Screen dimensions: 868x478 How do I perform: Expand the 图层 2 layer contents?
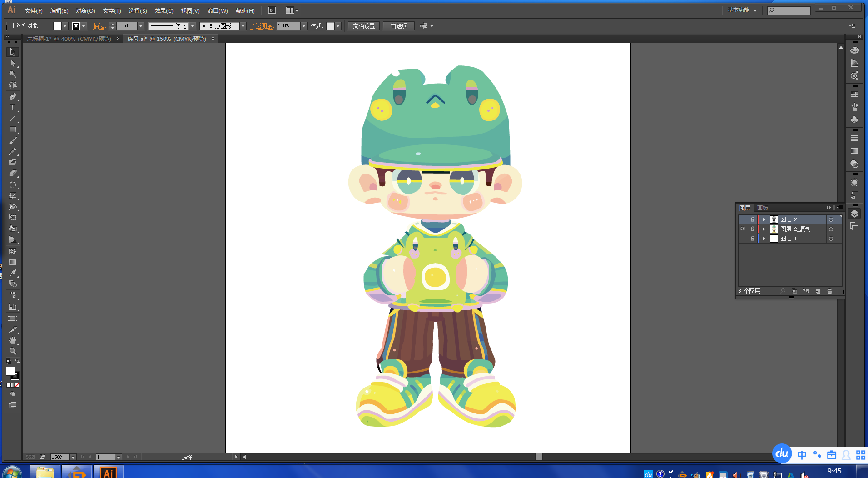pyautogui.click(x=764, y=219)
